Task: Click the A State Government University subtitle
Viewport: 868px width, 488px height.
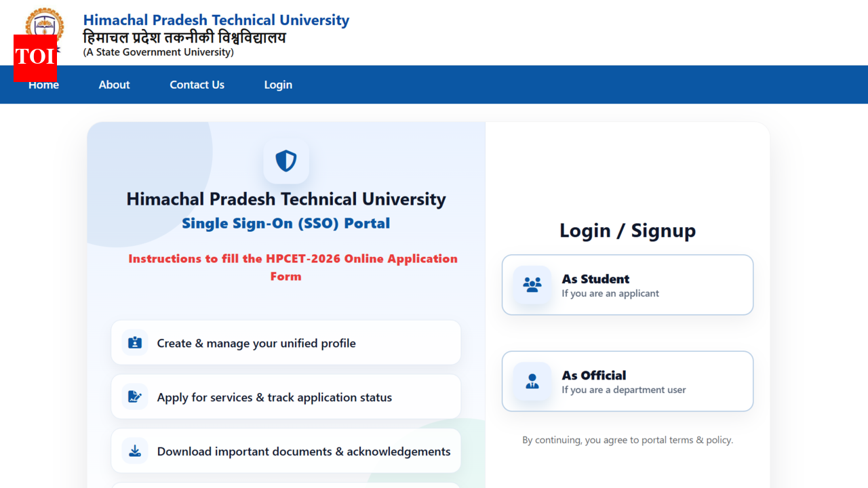Action: pos(159,52)
